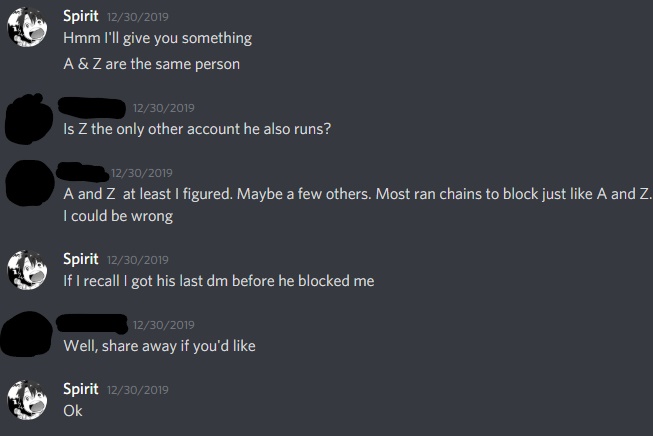Click Spirit's avatar beside "If I recall" message

27,270
